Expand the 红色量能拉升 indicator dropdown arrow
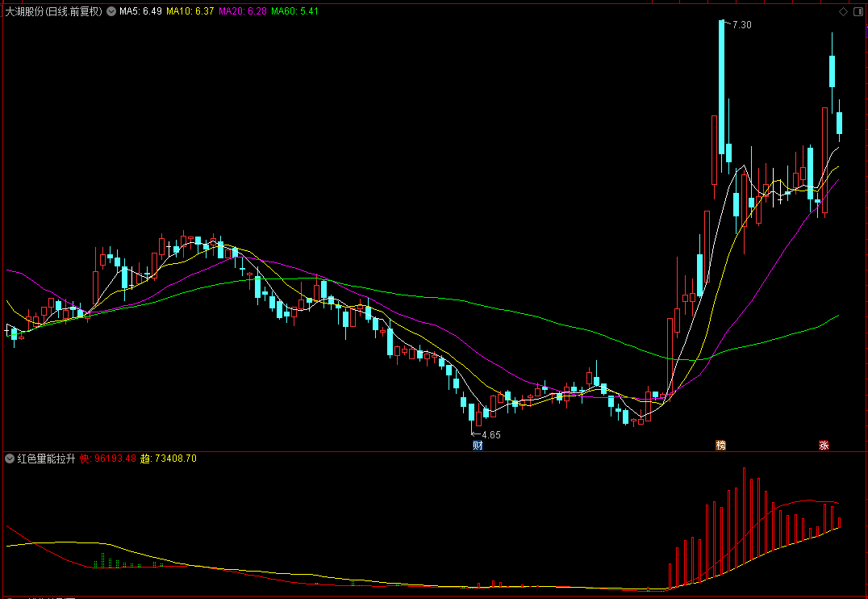 click(x=10, y=459)
